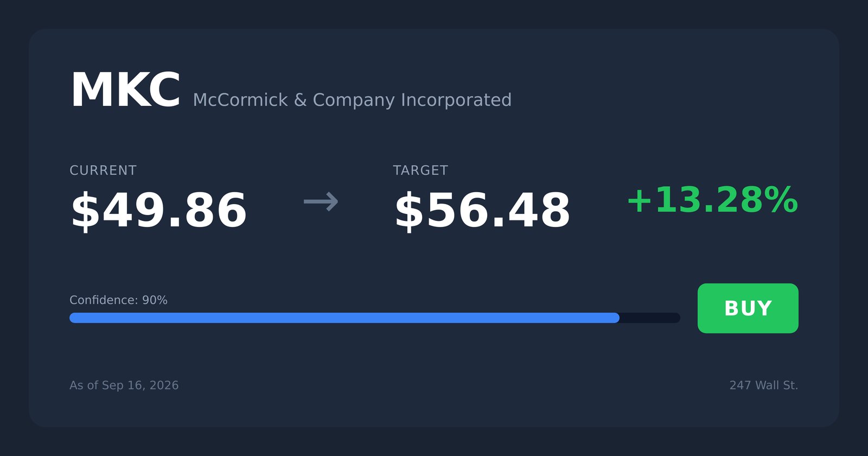868x456 pixels.
Task: Open the 247 Wall St. source link
Action: pyautogui.click(x=763, y=385)
